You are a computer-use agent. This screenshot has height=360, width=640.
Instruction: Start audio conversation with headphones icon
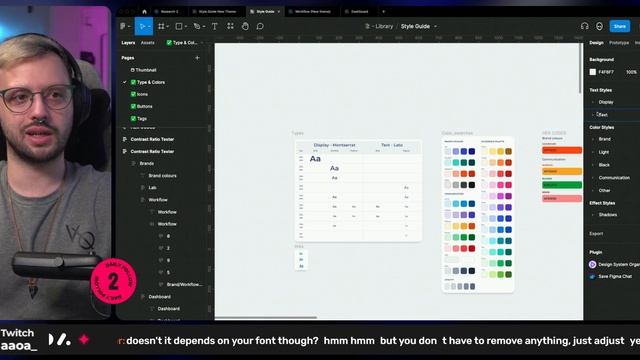pyautogui.click(x=584, y=26)
